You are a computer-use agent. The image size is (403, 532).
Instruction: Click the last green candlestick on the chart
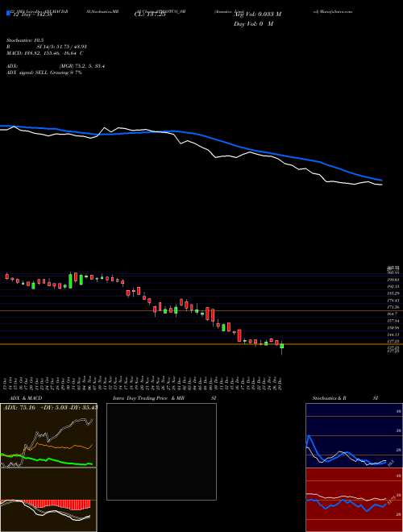tap(281, 346)
